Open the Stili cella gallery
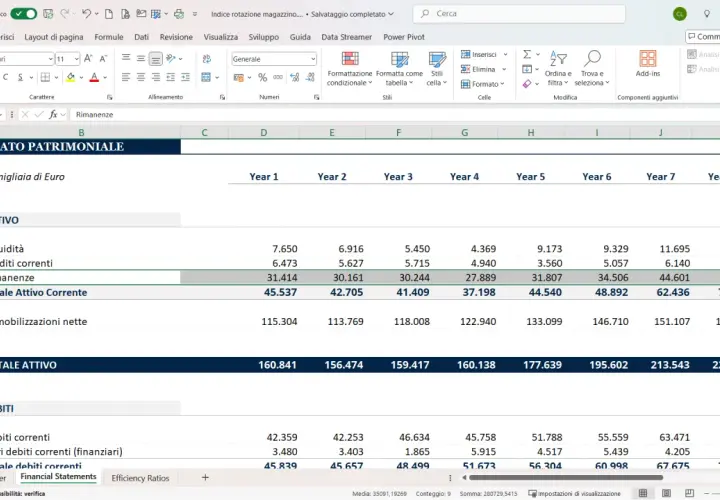The height and width of the screenshot is (500, 720). [437, 68]
